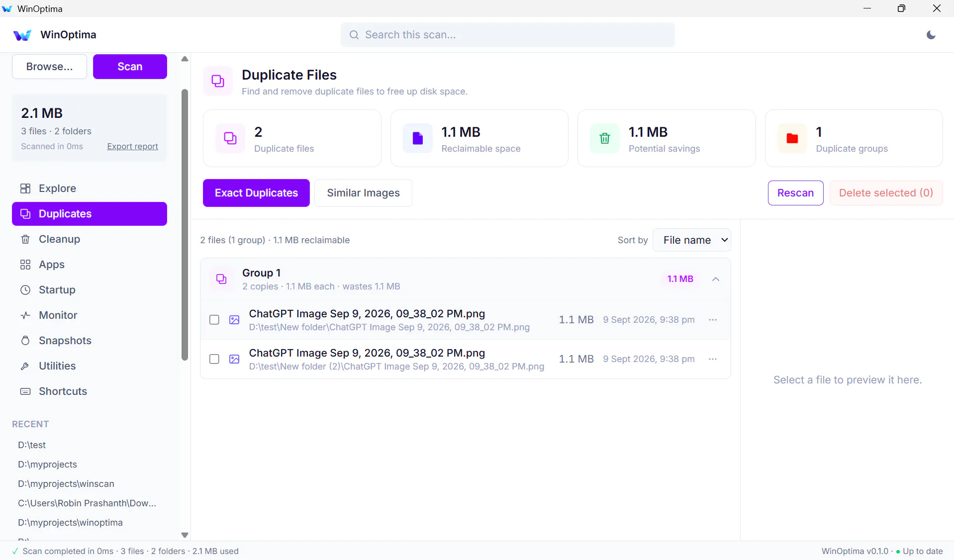The height and width of the screenshot is (560, 954).
Task: Click the Browse... button
Action: coord(49,67)
